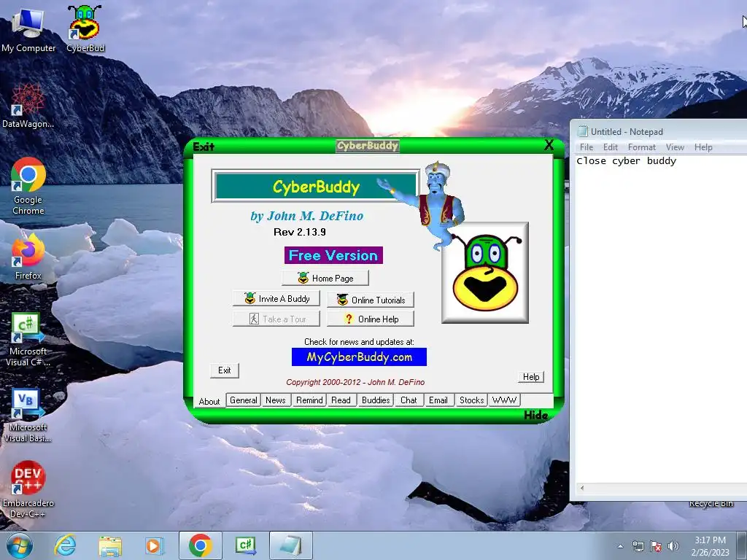This screenshot has height=560, width=747.
Task: Click the Copyright 2000-2012 text
Action: (x=355, y=382)
